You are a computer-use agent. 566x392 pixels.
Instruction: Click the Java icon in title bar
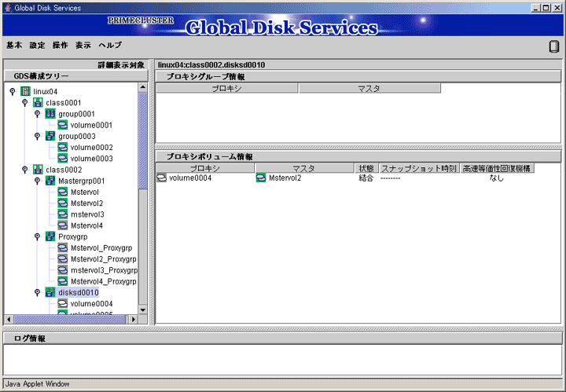[8, 8]
